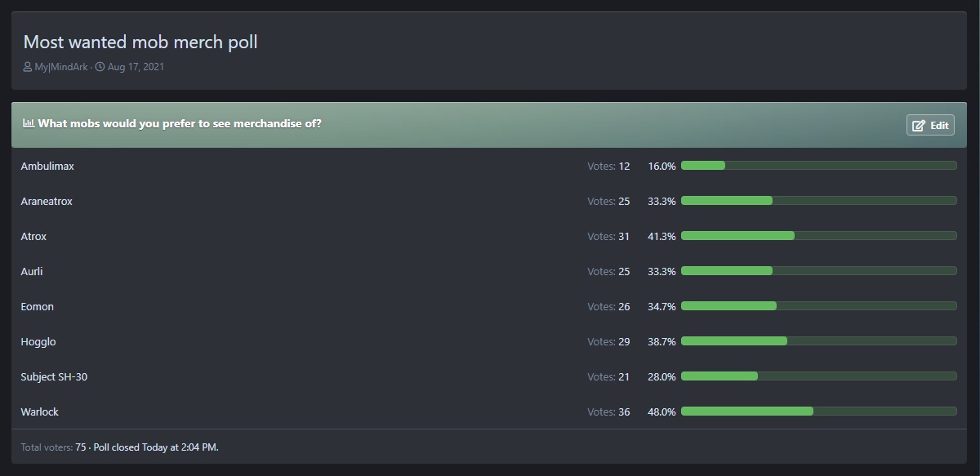
Task: Click the Ambulimax progress bar
Action: [x=819, y=166]
